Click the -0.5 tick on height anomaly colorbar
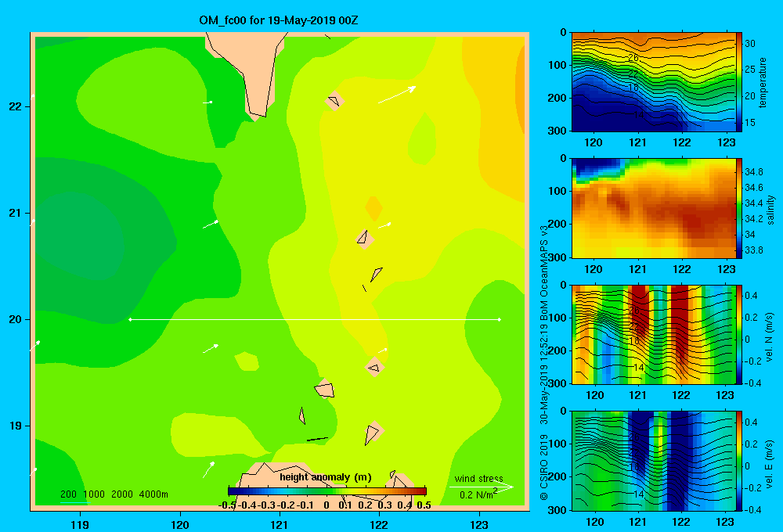 point(227,505)
